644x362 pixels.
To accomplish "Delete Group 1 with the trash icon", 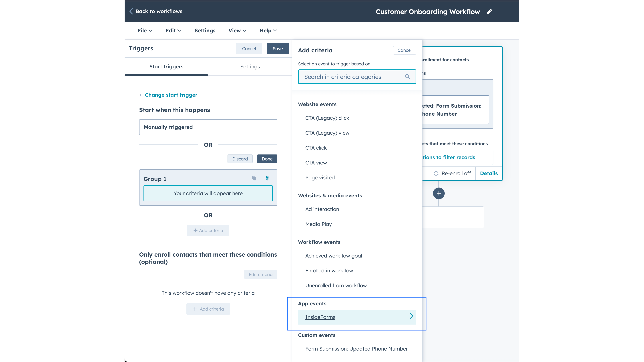I will [267, 178].
